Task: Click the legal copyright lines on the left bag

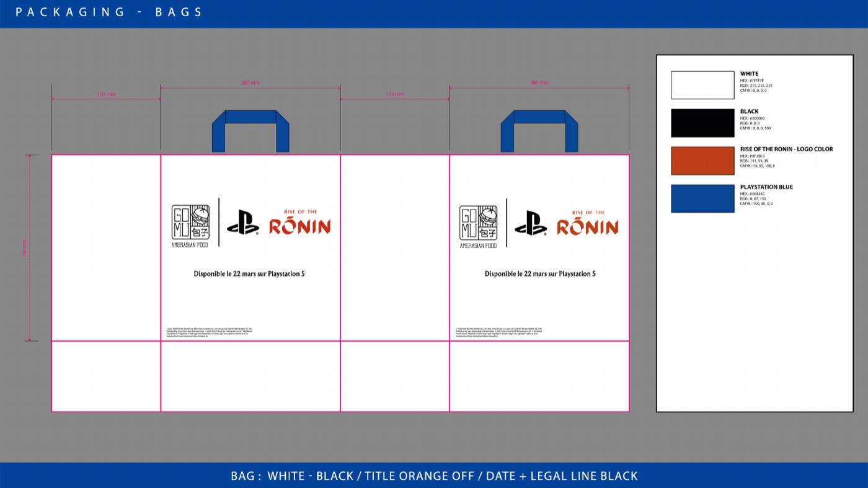Action: [210, 332]
